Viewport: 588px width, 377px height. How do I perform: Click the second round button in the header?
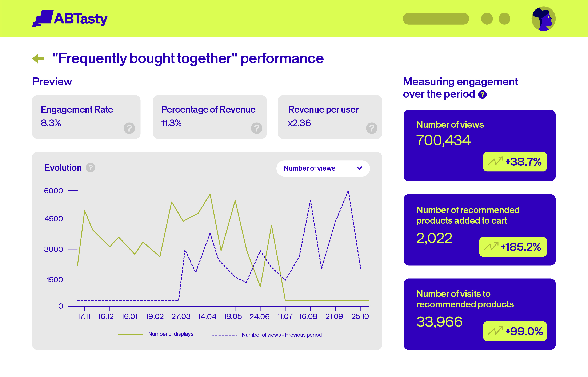coord(504,19)
